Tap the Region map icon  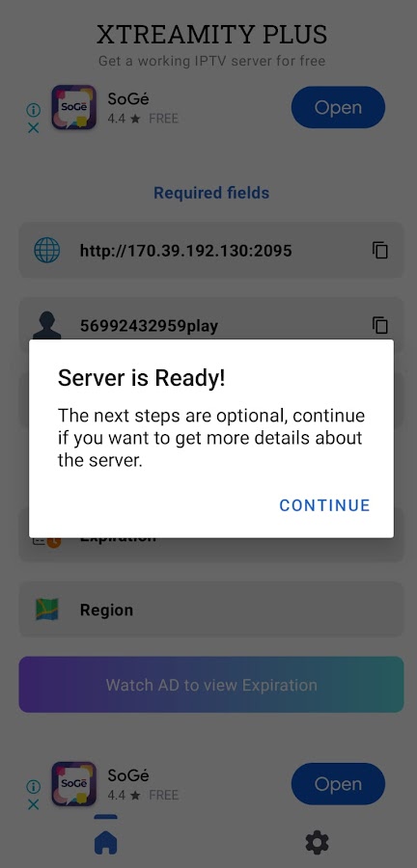click(47, 610)
